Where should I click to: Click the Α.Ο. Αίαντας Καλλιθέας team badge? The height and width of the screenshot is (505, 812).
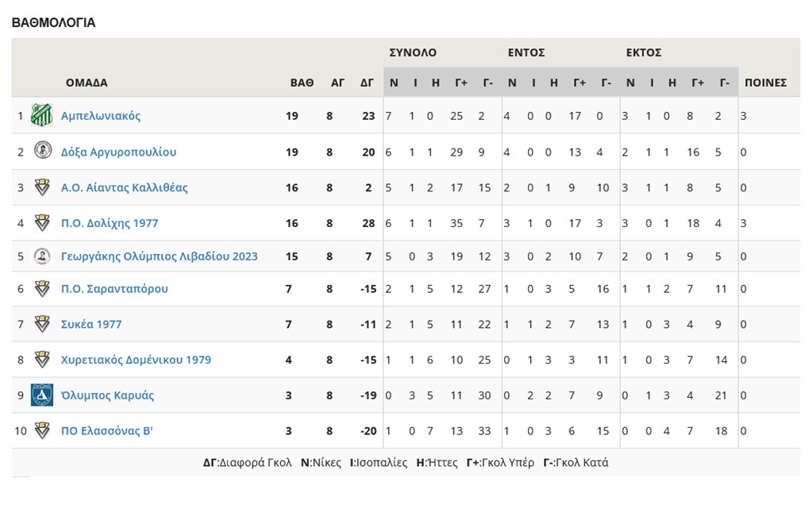click(x=42, y=187)
